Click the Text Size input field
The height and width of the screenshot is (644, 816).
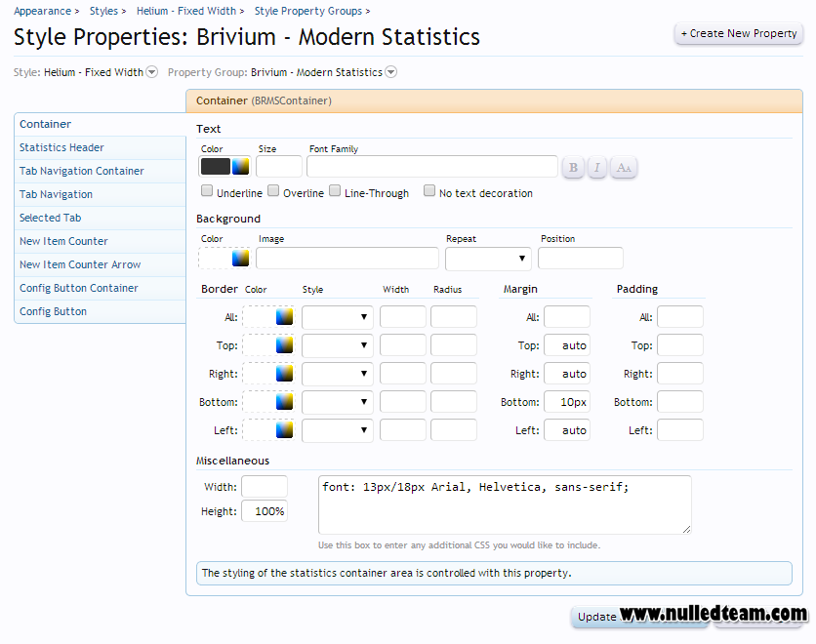[279, 167]
